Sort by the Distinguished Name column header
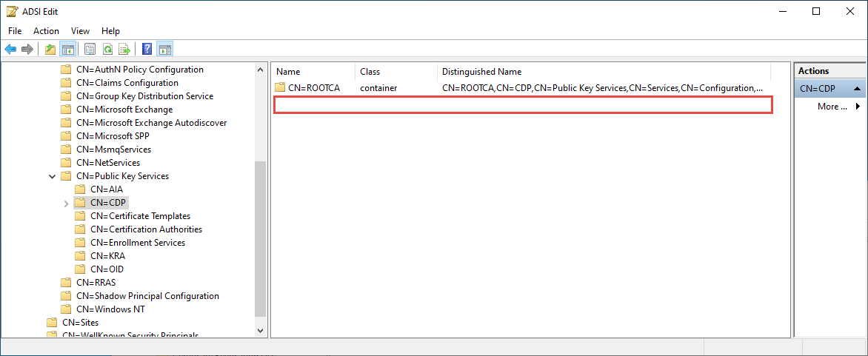Screen dimensions: 868x356 [x=481, y=72]
